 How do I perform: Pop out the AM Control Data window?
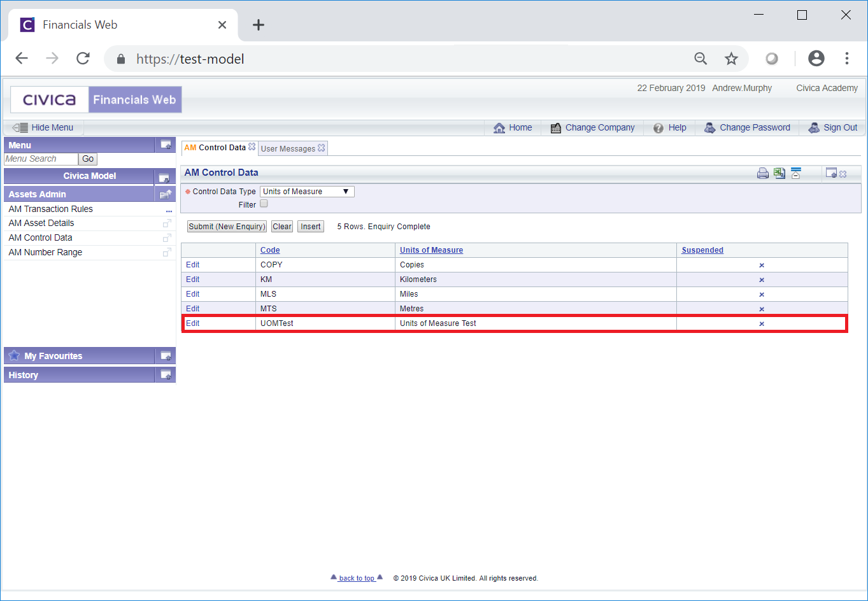[x=831, y=173]
